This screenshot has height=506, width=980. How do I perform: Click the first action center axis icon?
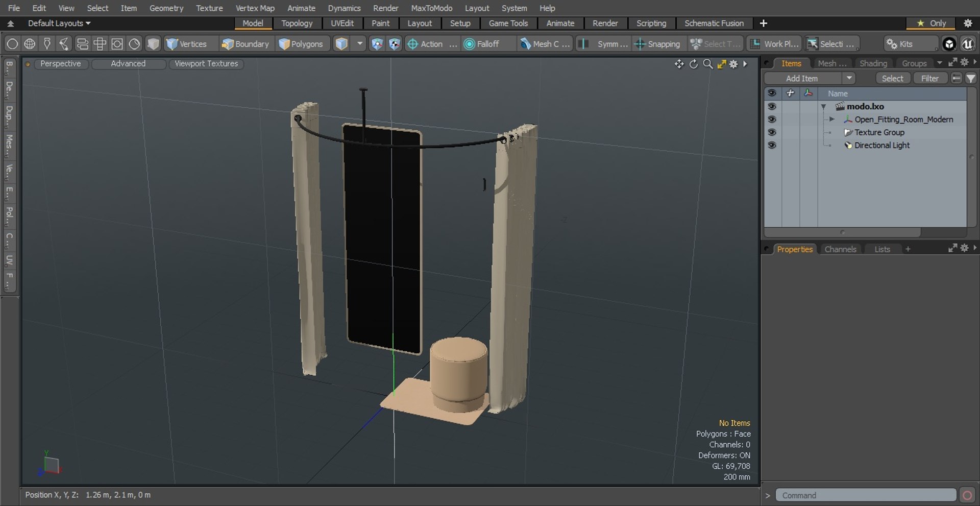(377, 44)
